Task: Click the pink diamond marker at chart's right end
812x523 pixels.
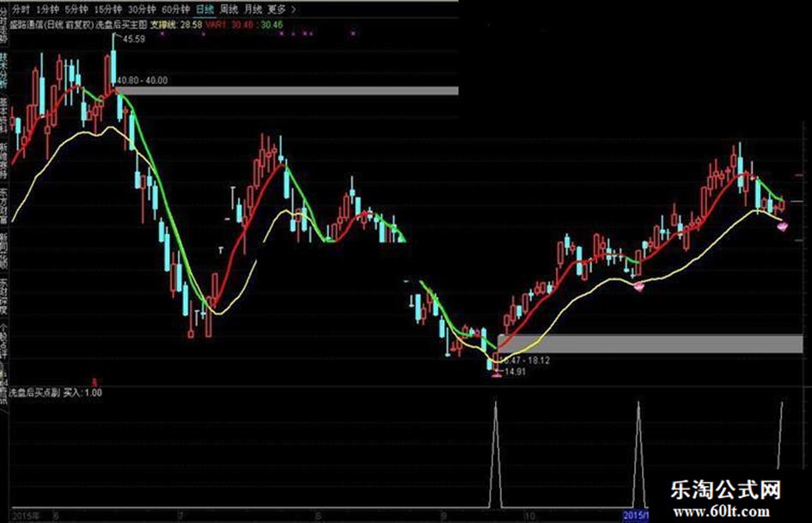Action: click(783, 226)
